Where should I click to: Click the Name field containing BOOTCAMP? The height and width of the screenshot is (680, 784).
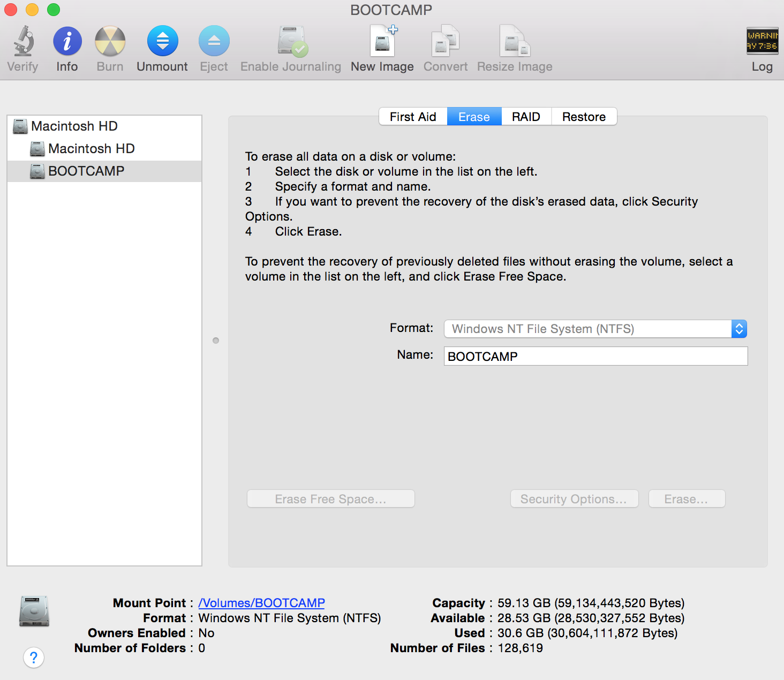[x=595, y=356]
